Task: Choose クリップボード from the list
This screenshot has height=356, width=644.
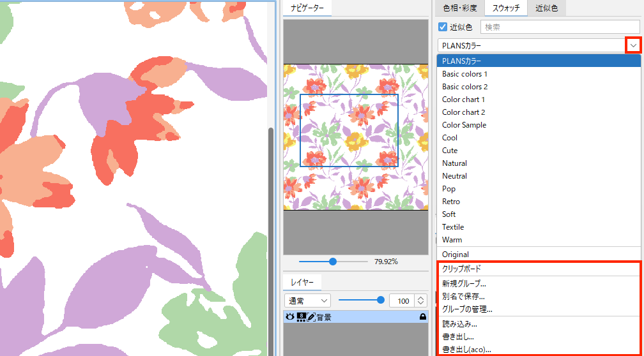Action: (x=539, y=269)
